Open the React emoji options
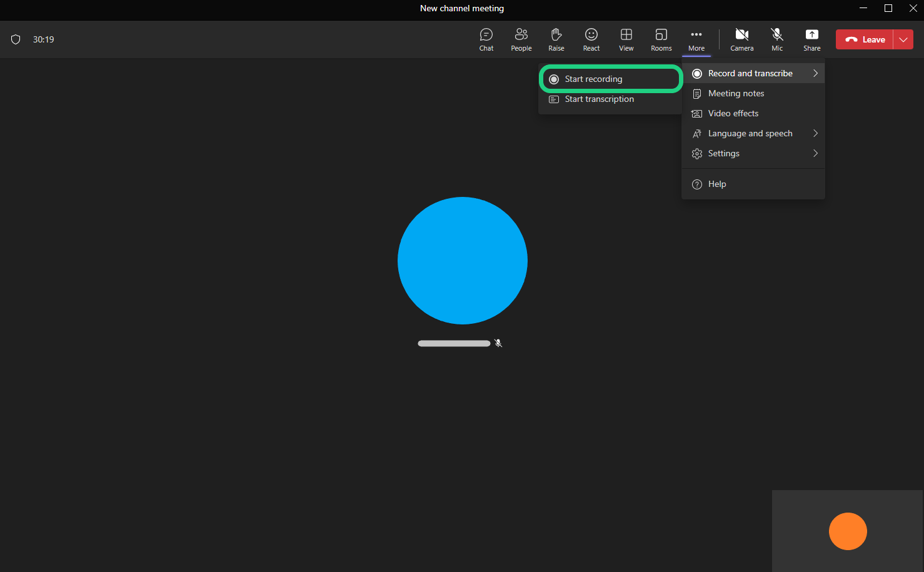Viewport: 924px width, 572px height. click(x=591, y=39)
